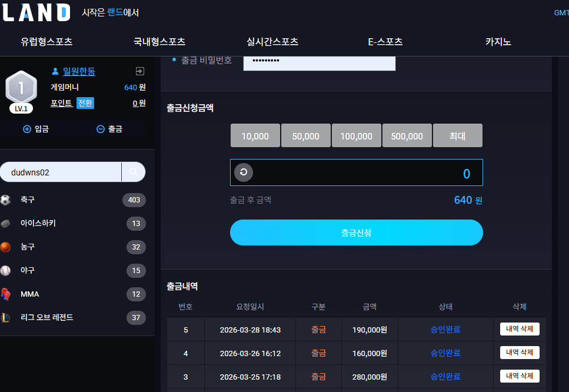This screenshot has height=392, width=569.
Task: Open the 아이스하키 sports category
Action: coord(38,224)
